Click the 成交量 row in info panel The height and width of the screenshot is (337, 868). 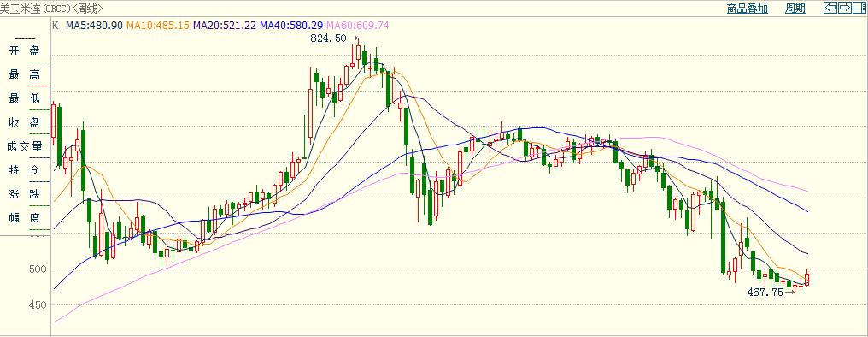[x=25, y=146]
